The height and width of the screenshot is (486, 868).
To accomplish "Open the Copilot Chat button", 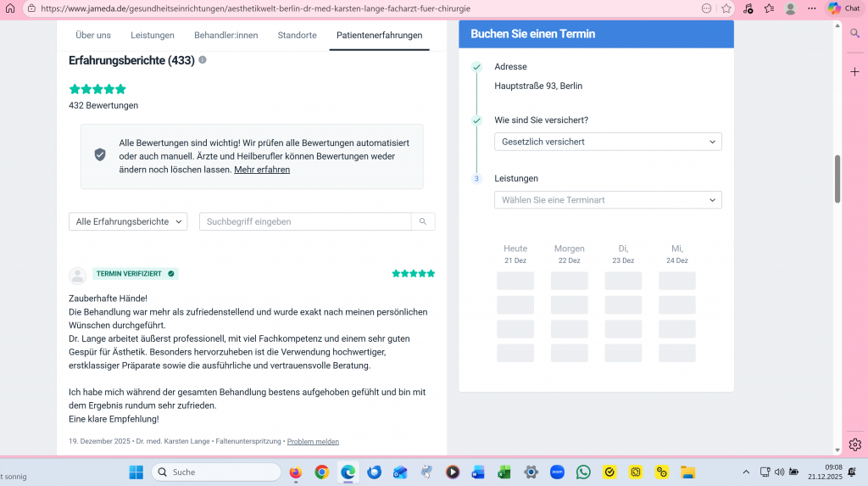I will tap(843, 8).
